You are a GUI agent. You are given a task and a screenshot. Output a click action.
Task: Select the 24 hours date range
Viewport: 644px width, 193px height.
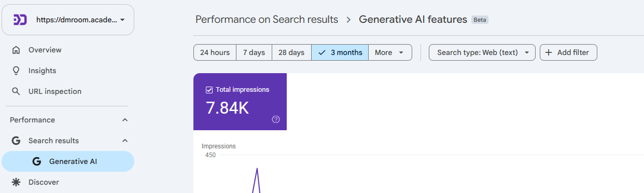click(x=215, y=52)
